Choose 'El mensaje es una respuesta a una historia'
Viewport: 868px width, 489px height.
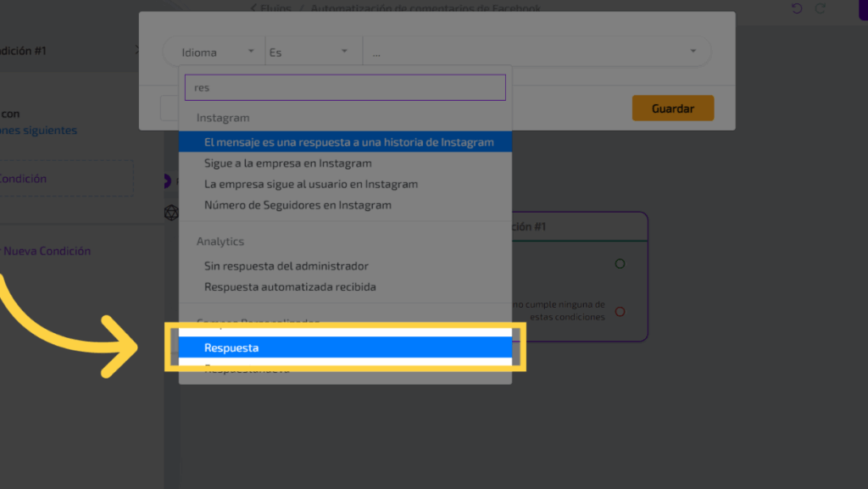click(x=348, y=142)
